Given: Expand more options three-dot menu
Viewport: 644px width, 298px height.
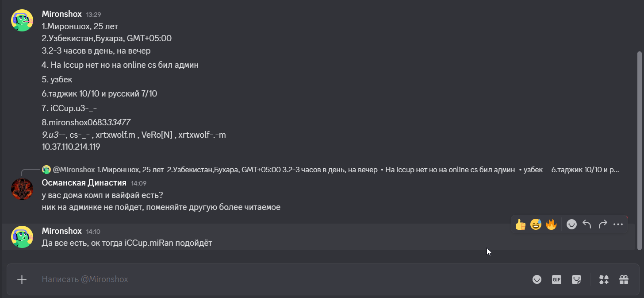Looking at the screenshot, I should tap(618, 224).
